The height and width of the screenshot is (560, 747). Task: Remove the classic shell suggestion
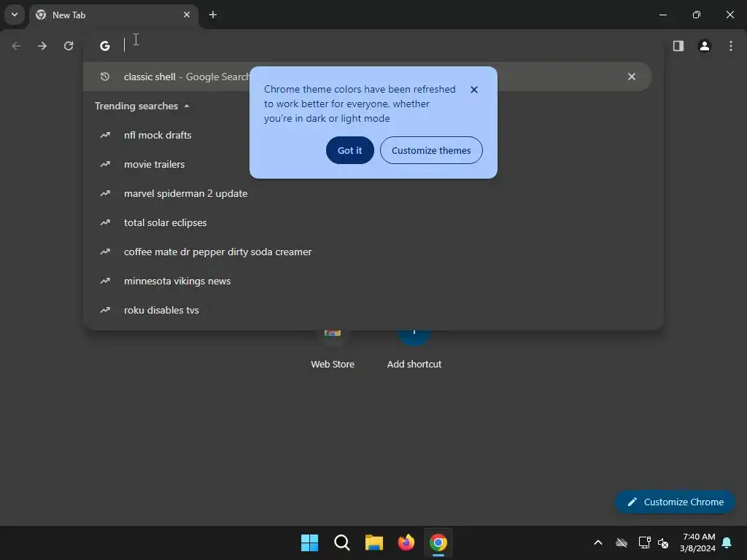(x=632, y=77)
